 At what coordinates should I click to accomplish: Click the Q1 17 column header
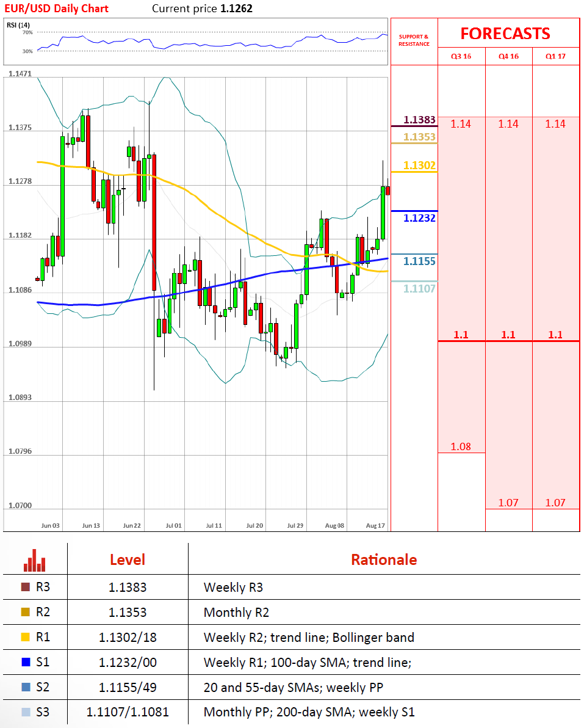click(555, 56)
